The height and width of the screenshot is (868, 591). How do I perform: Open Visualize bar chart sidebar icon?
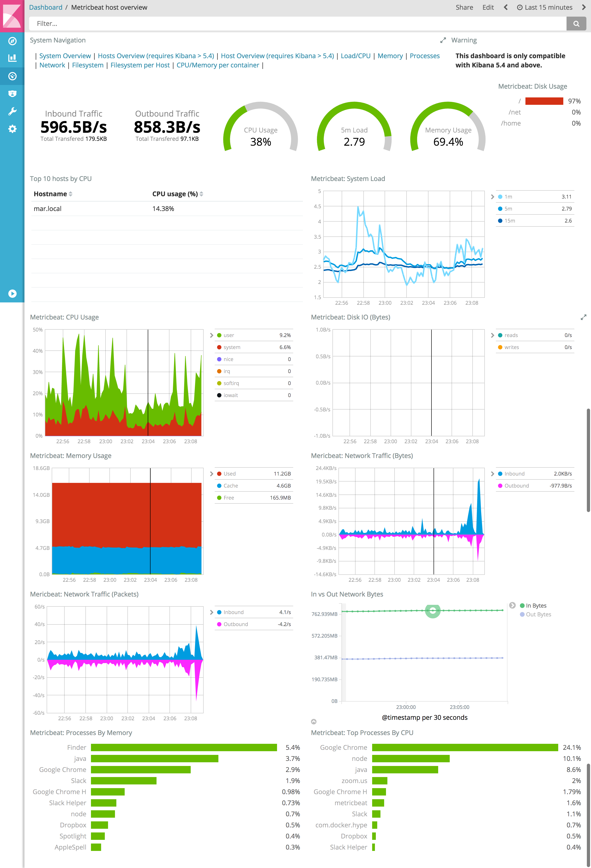(12, 58)
